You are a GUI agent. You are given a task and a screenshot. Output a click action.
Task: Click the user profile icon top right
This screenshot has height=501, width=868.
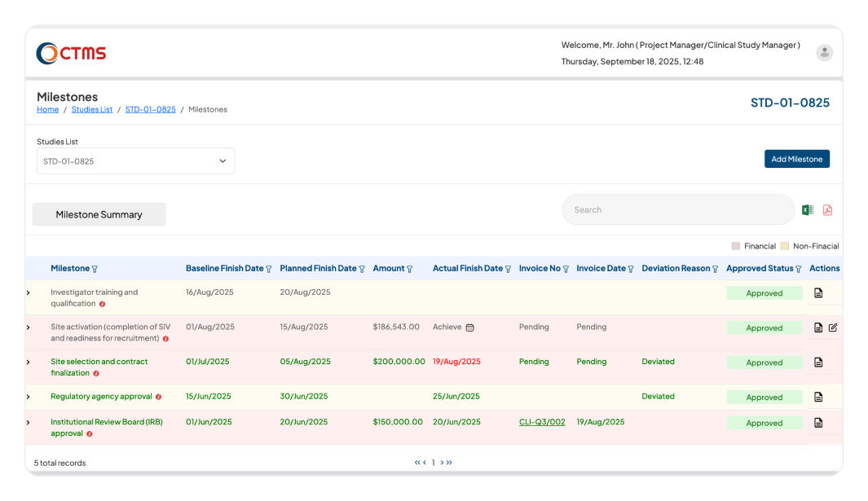point(824,52)
